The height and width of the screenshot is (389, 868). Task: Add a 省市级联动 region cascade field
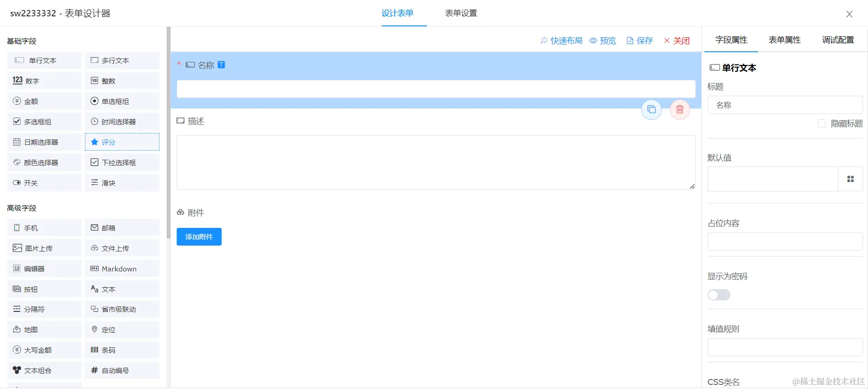(122, 309)
